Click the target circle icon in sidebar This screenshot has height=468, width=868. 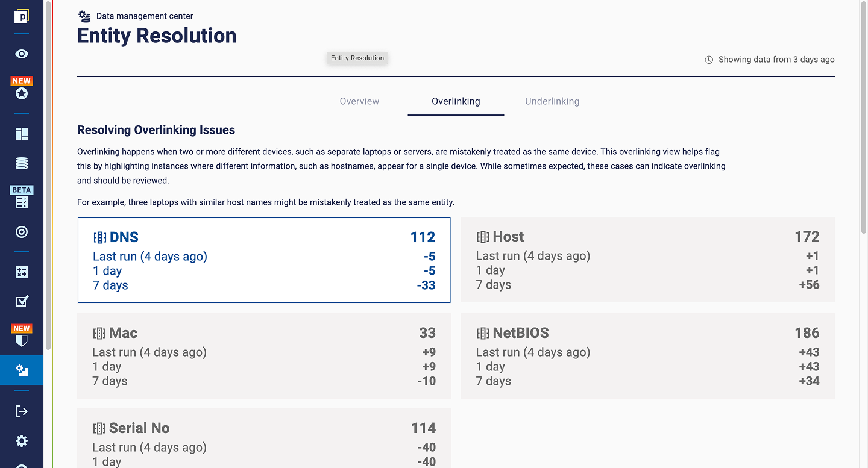22,232
